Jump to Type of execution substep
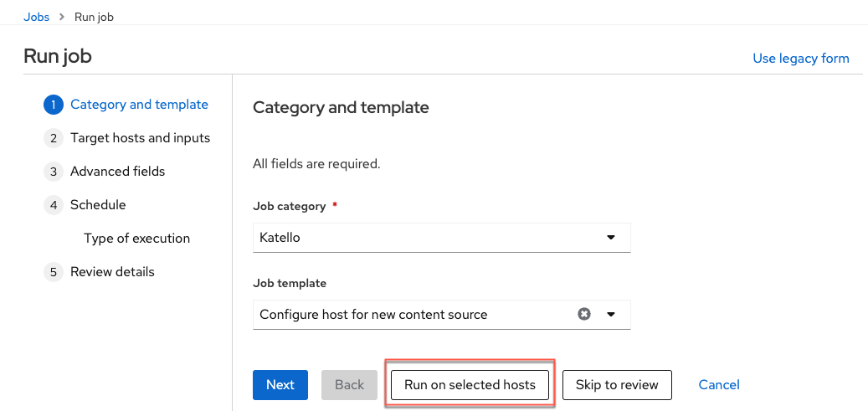 coord(136,239)
